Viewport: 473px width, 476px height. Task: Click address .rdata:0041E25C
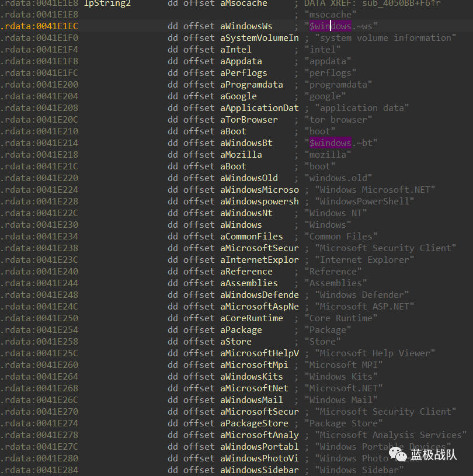39,353
